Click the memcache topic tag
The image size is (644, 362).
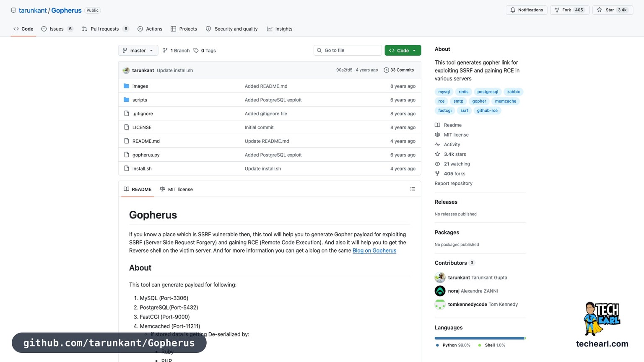(505, 101)
